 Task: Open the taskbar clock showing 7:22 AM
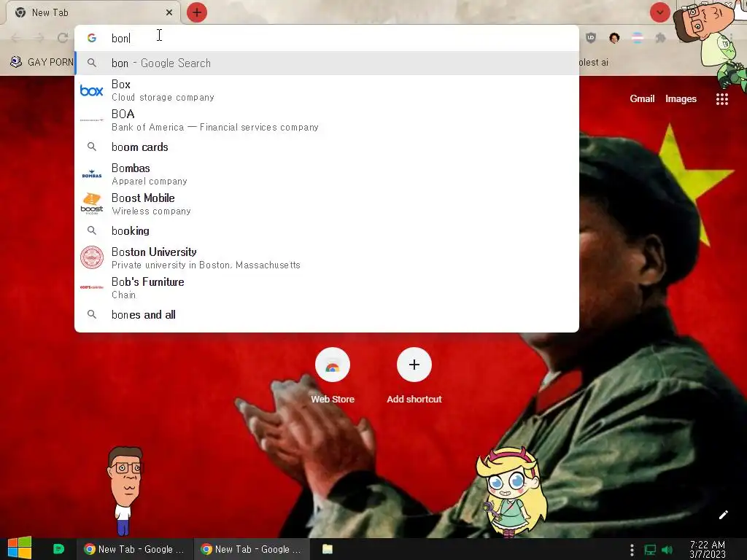(x=708, y=550)
